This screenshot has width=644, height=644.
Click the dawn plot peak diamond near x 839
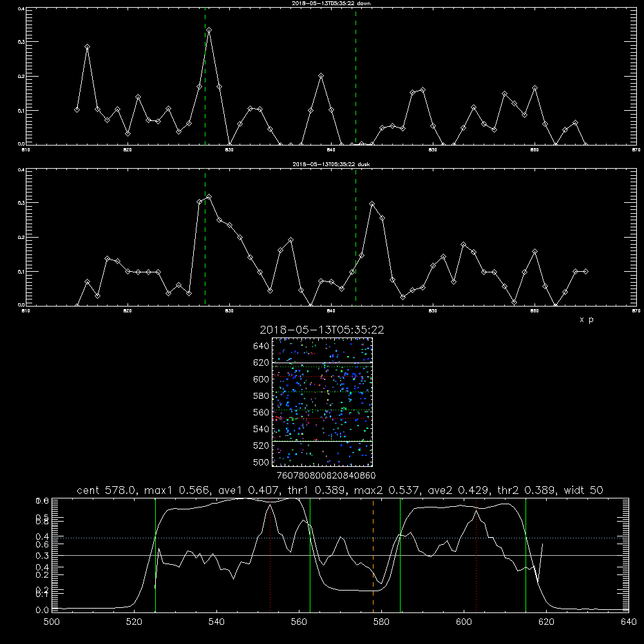tap(321, 75)
